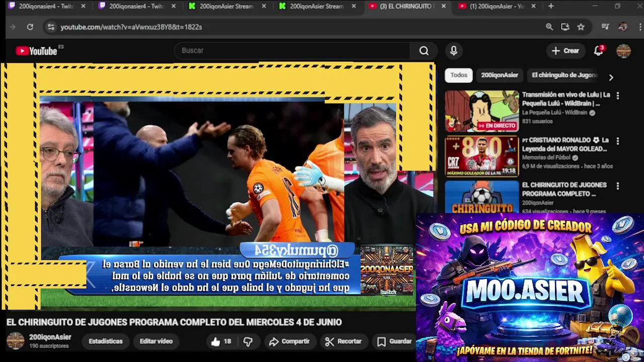The height and width of the screenshot is (362, 644).
Task: Open the El Chiringuito recommended video thumbnail
Action: [481, 197]
